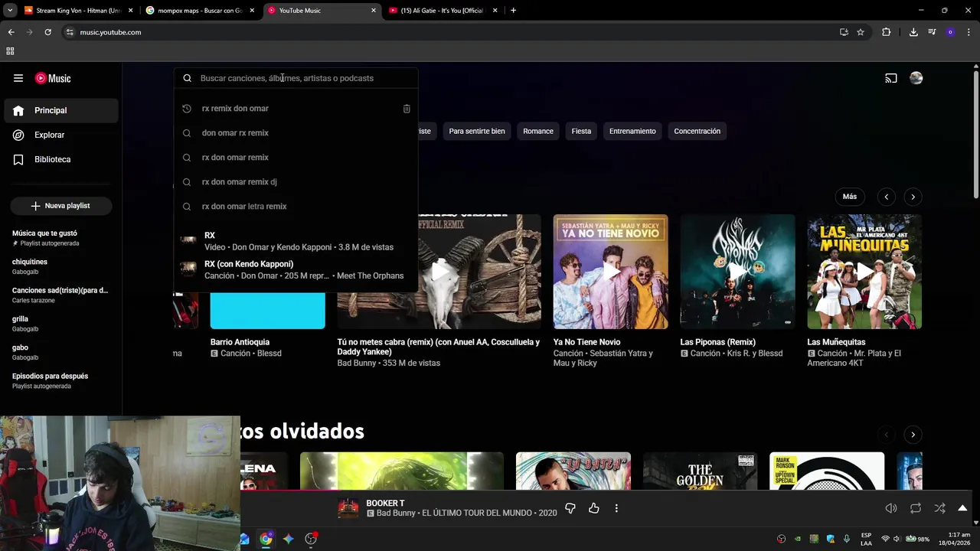Switch to 'Stream King Von - Hitman' tab

(78, 11)
